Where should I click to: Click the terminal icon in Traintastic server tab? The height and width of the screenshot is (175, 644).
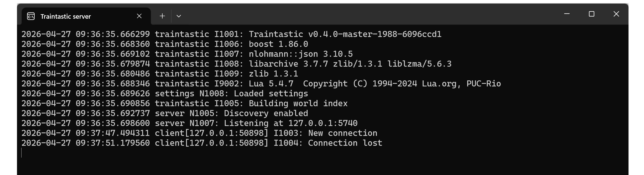31,16
